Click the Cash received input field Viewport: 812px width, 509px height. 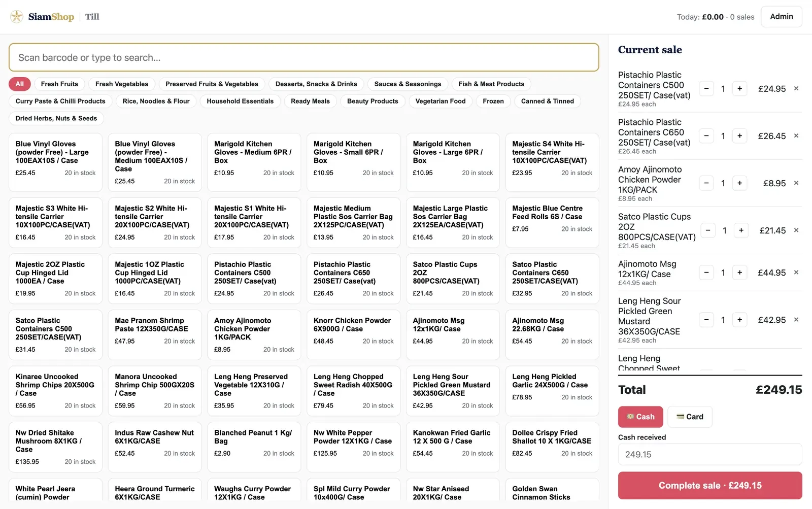point(710,454)
